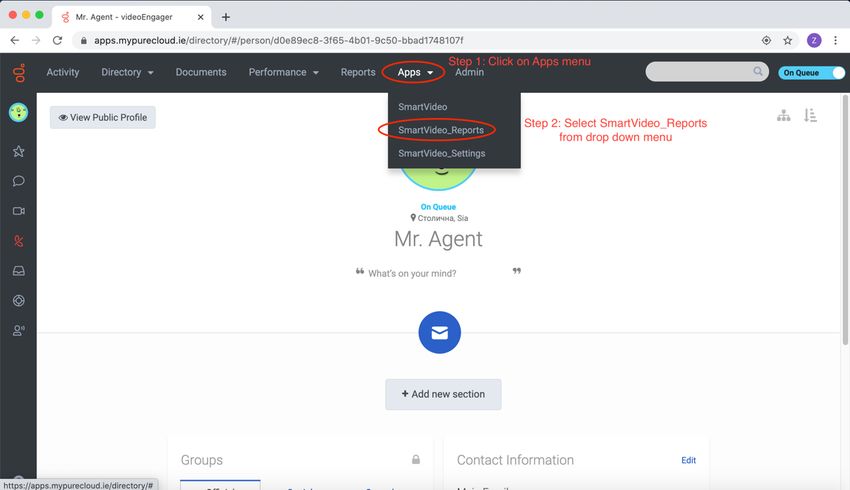Click the On Queue status text under avatar

[438, 207]
